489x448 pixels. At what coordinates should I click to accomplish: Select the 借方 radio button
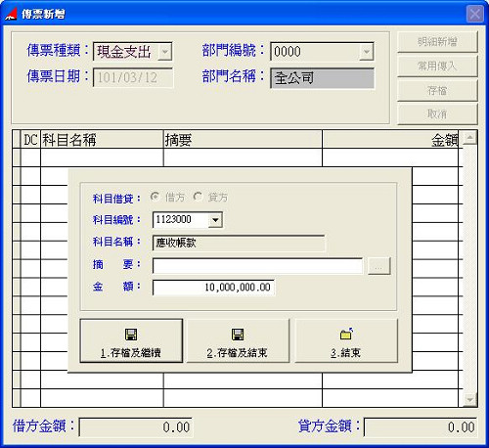(x=156, y=197)
